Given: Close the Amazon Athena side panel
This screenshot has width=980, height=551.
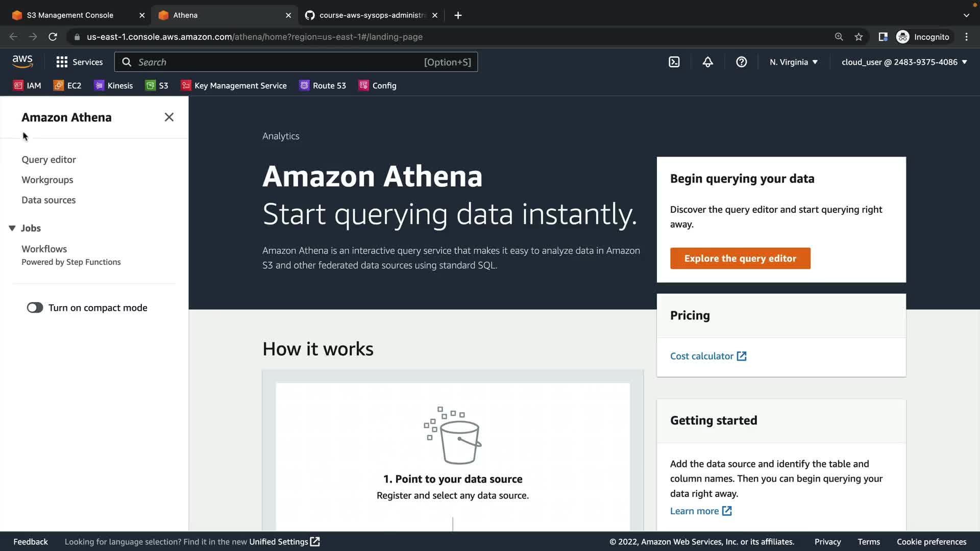Looking at the screenshot, I should [x=169, y=117].
